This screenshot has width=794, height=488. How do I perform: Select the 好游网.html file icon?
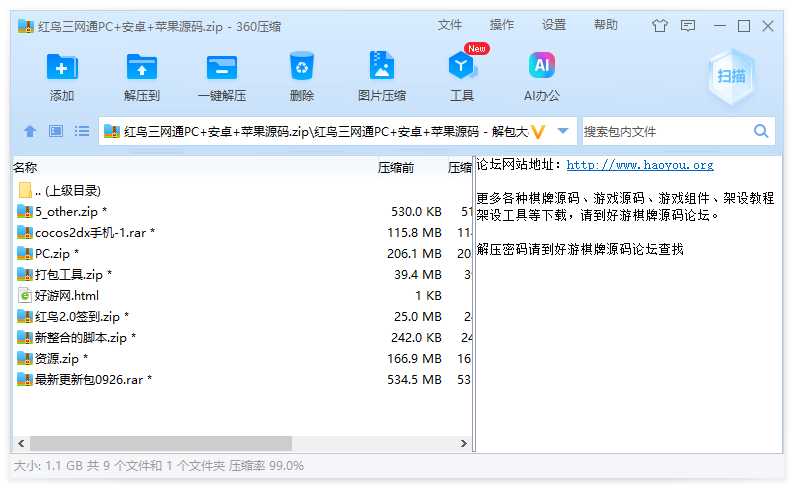(x=25, y=296)
